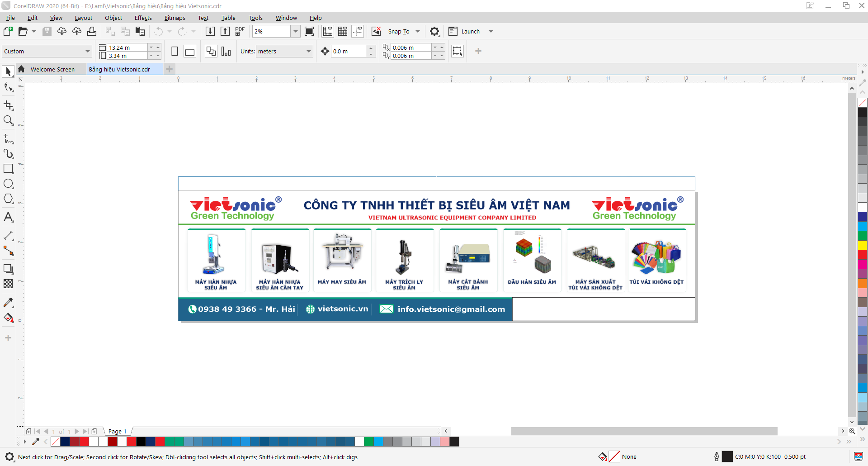Image resolution: width=868 pixels, height=466 pixels.
Task: Click the page width field
Action: pyautogui.click(x=127, y=48)
